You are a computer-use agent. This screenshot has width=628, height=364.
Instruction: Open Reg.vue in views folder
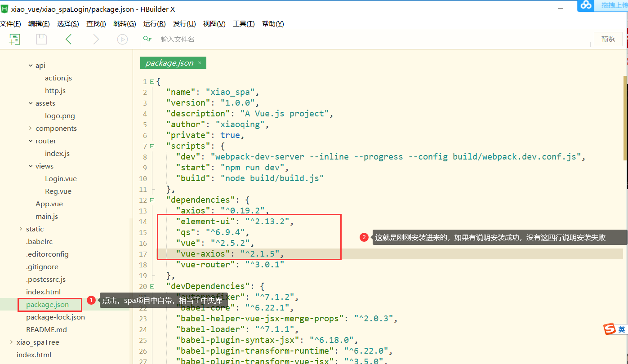(58, 191)
